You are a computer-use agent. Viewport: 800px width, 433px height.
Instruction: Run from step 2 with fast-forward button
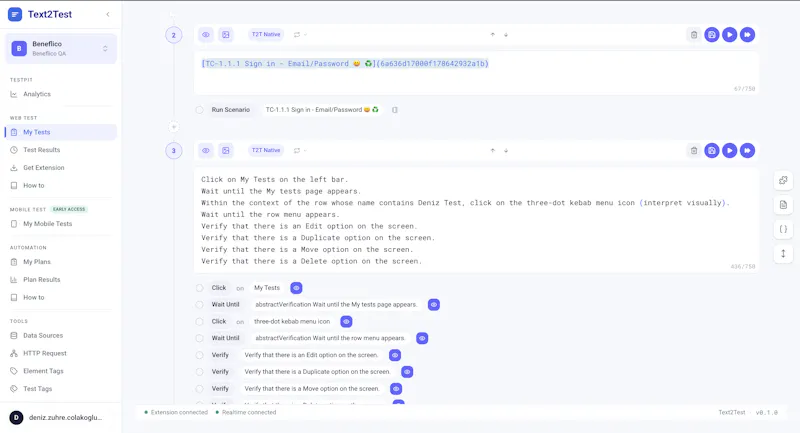click(747, 35)
